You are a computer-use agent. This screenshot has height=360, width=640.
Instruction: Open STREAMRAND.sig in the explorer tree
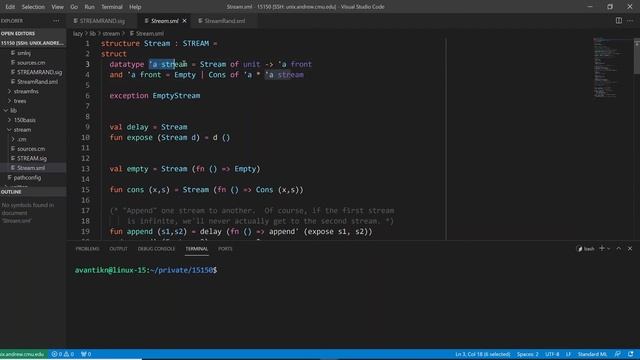(x=39, y=72)
